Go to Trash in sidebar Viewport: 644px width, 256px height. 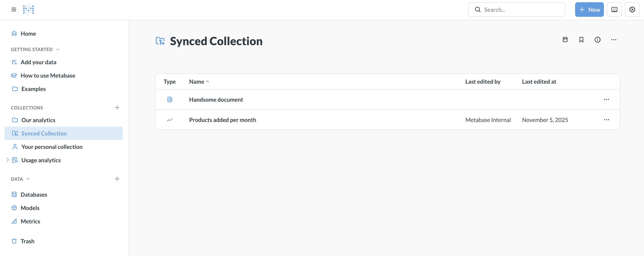point(27,241)
